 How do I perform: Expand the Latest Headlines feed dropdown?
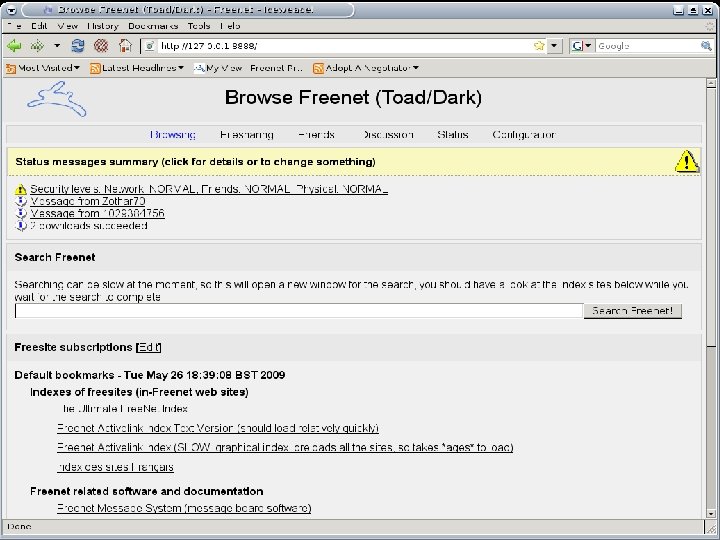tap(138, 68)
